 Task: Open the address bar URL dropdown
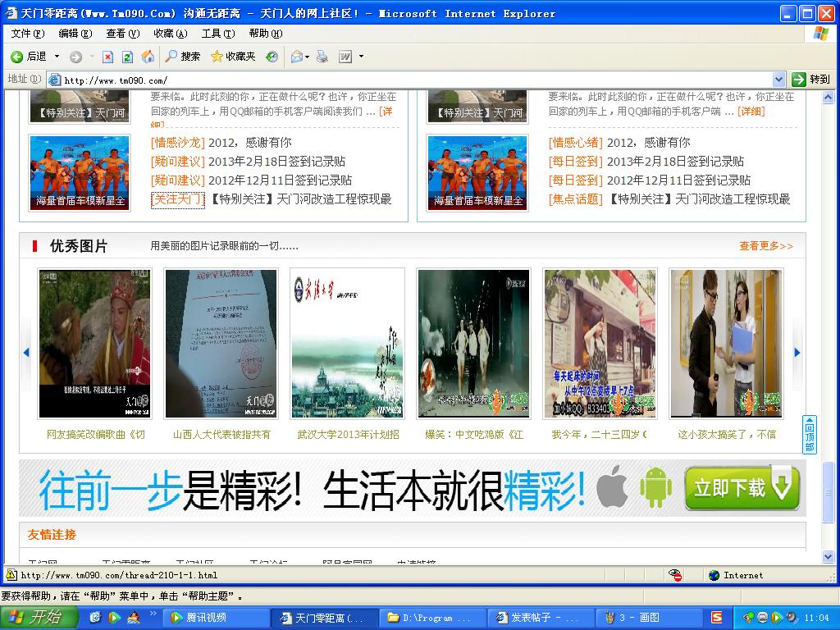click(x=778, y=80)
